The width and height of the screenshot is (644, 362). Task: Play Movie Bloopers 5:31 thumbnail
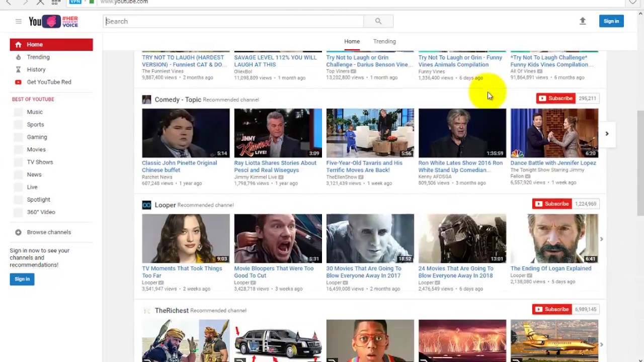click(278, 239)
